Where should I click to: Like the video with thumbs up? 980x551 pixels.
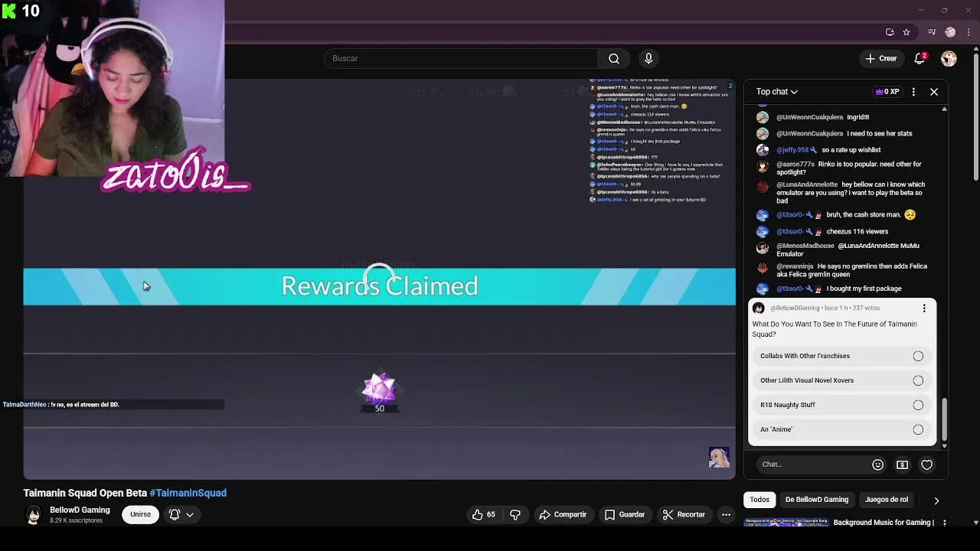tap(484, 514)
